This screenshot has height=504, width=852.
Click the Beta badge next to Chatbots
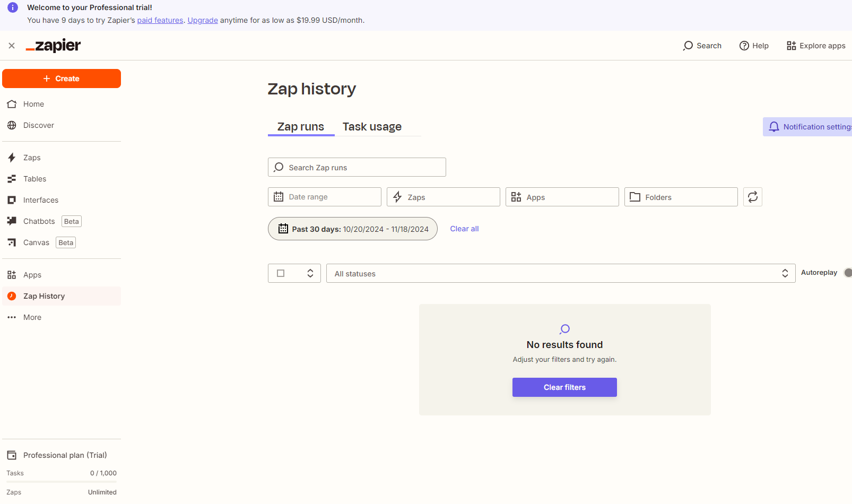tap(72, 221)
